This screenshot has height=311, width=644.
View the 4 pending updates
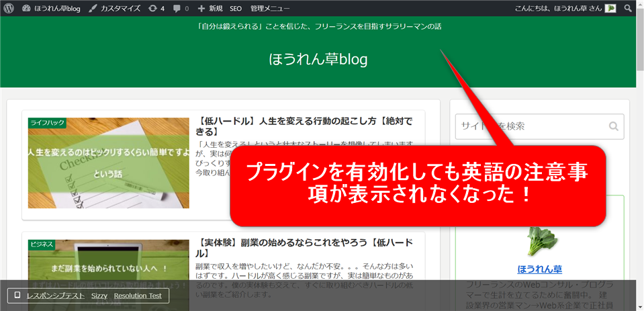point(156,8)
